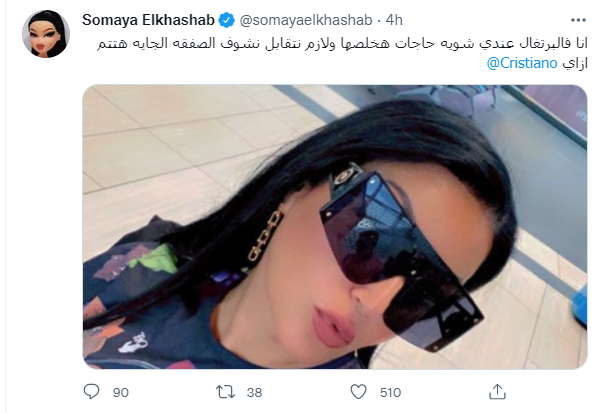Follow the @Cristiano mention link
The image size is (604, 413).
point(522,63)
